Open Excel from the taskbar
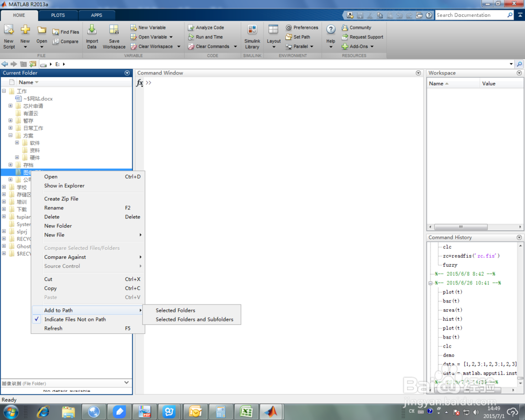The width and height of the screenshot is (525, 420). click(x=246, y=412)
